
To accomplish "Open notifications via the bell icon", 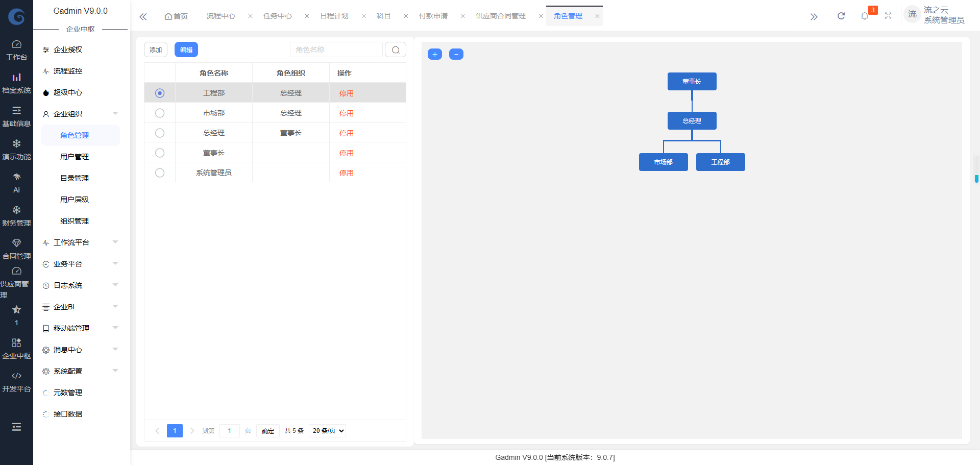I will 865,15.
